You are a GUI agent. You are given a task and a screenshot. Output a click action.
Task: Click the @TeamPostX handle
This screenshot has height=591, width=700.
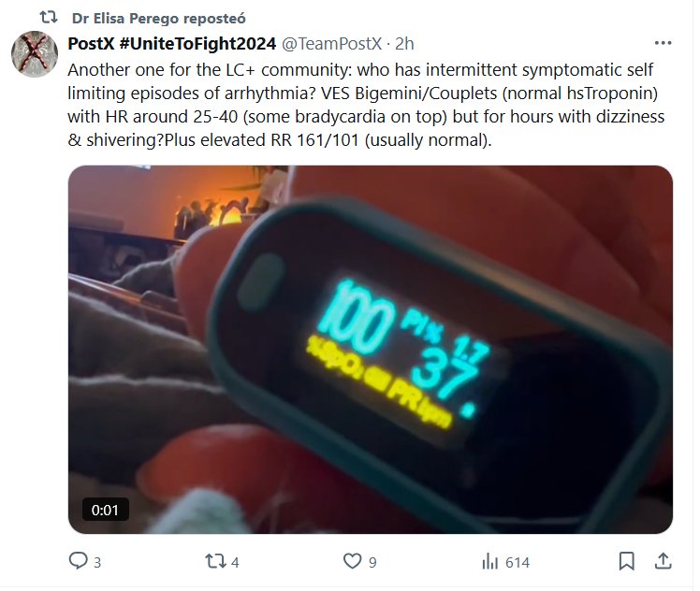click(x=331, y=44)
